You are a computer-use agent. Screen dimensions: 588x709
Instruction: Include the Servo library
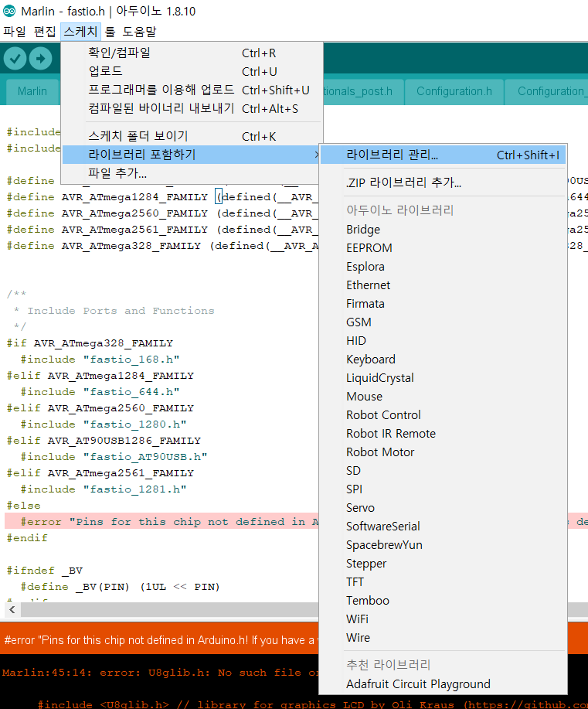(x=443, y=507)
